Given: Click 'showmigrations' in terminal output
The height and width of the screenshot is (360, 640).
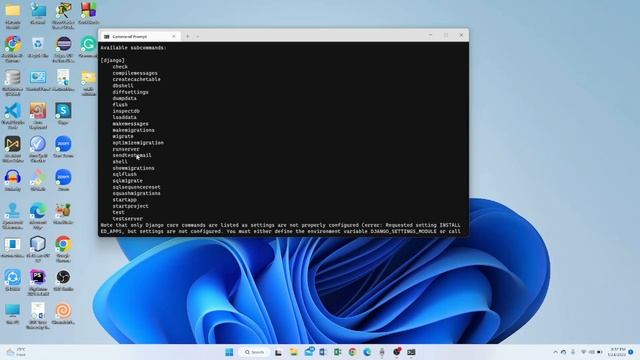Looking at the screenshot, I should pos(133,168).
